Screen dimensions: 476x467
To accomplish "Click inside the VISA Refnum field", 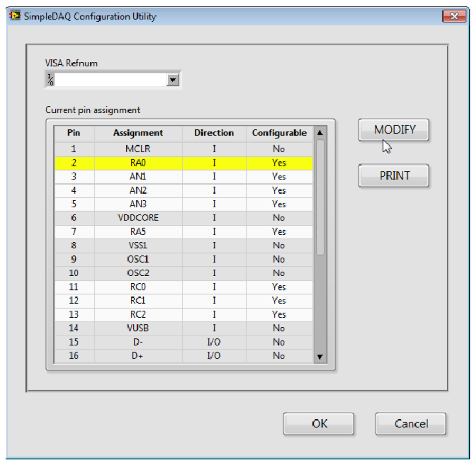I will 111,80.
